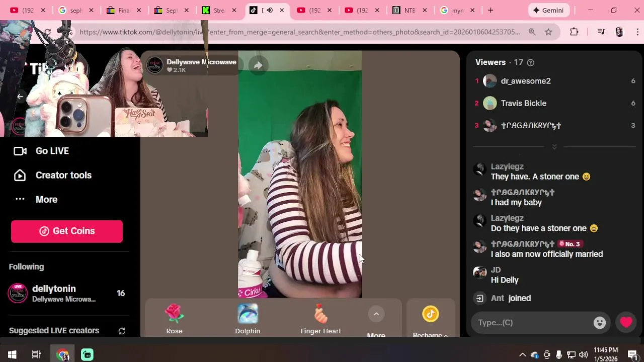The height and width of the screenshot is (362, 644).
Task: Click the back arrow on overlay
Action: (20, 97)
